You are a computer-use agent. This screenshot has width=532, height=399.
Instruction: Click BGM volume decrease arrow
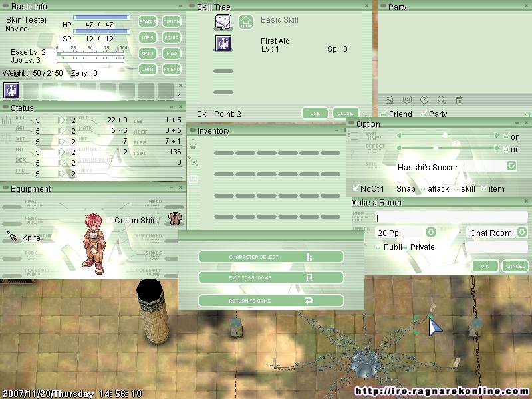400,136
